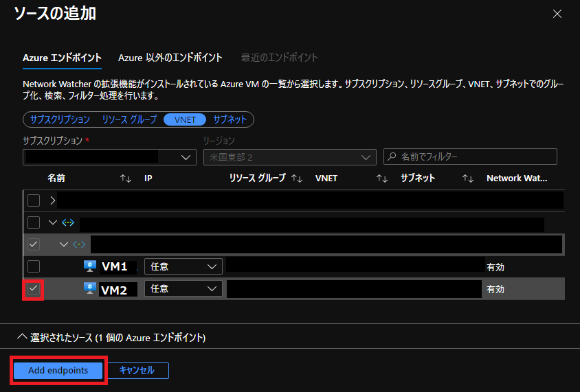This screenshot has width=580, height=392.
Task: Sort by 名前 column arrows
Action: tap(126, 178)
